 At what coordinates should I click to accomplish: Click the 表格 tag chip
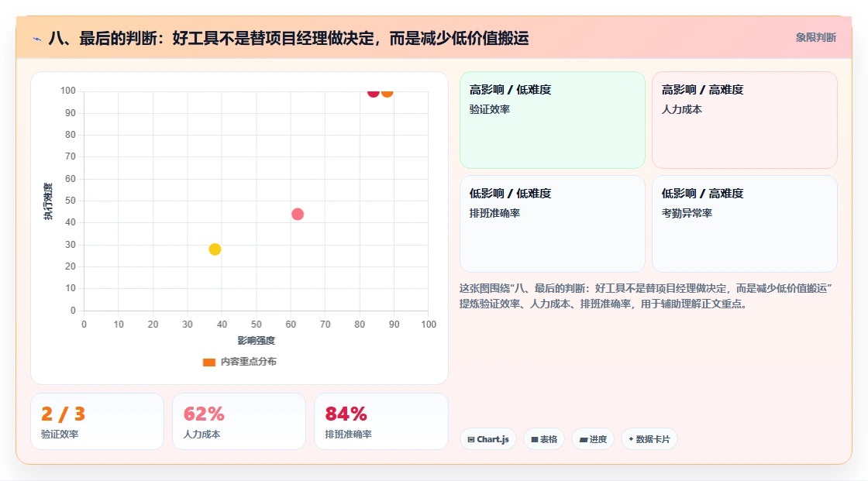544,439
